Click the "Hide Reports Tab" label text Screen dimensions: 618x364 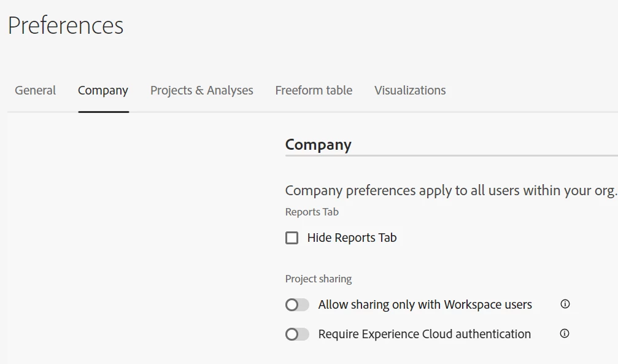[x=352, y=238]
